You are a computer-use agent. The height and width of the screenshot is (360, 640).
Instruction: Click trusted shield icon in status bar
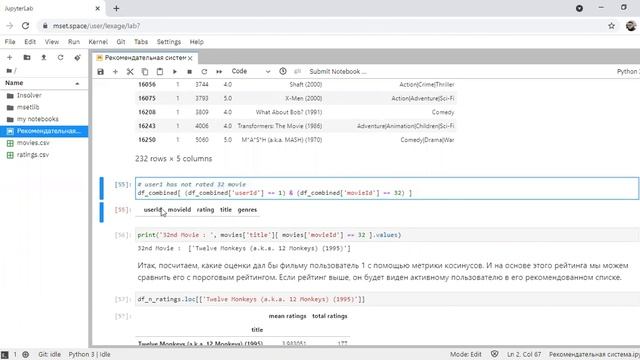[x=494, y=354]
